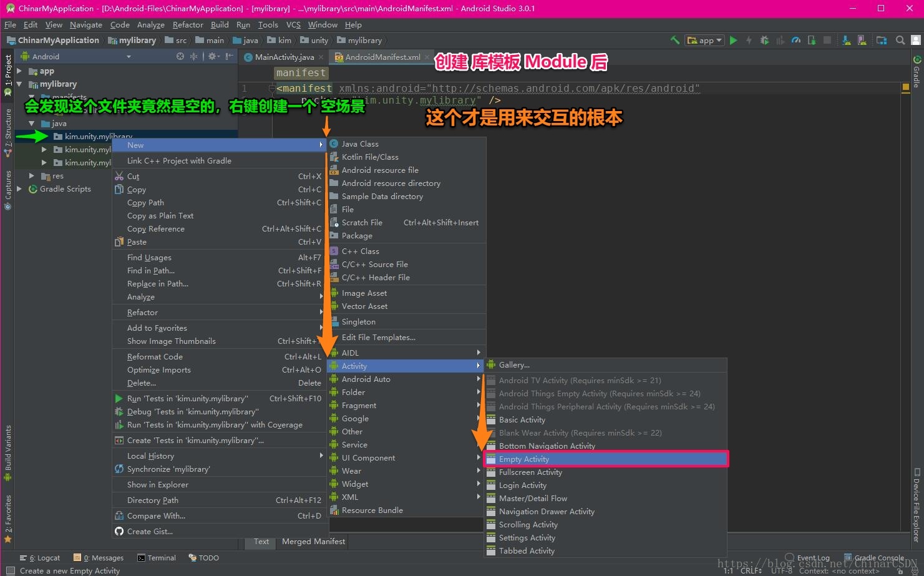Open the Favorites tool window
This screenshot has height=576, width=924.
[7, 518]
